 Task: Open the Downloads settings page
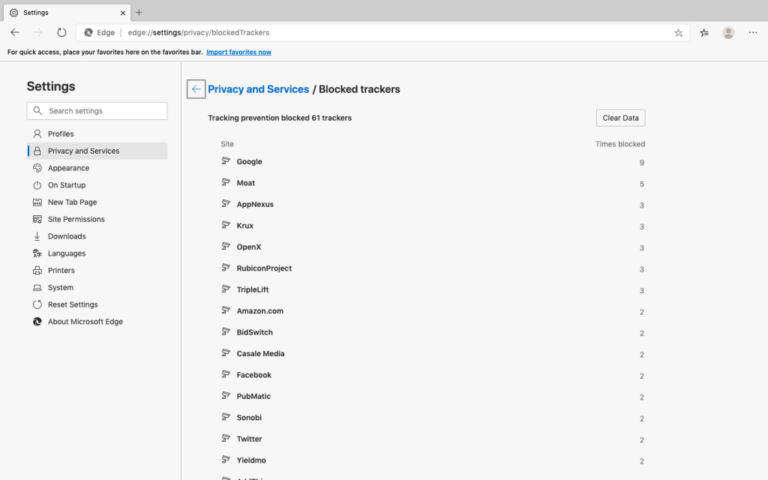[x=66, y=236]
